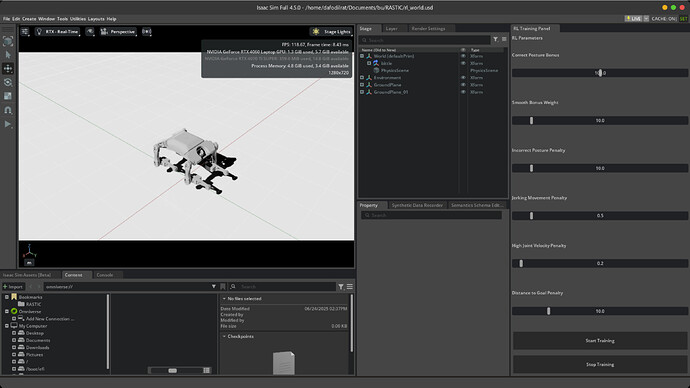Viewport: 690px width, 388px height.
Task: Toggle visibility eye for Environment prim
Action: click(x=463, y=78)
